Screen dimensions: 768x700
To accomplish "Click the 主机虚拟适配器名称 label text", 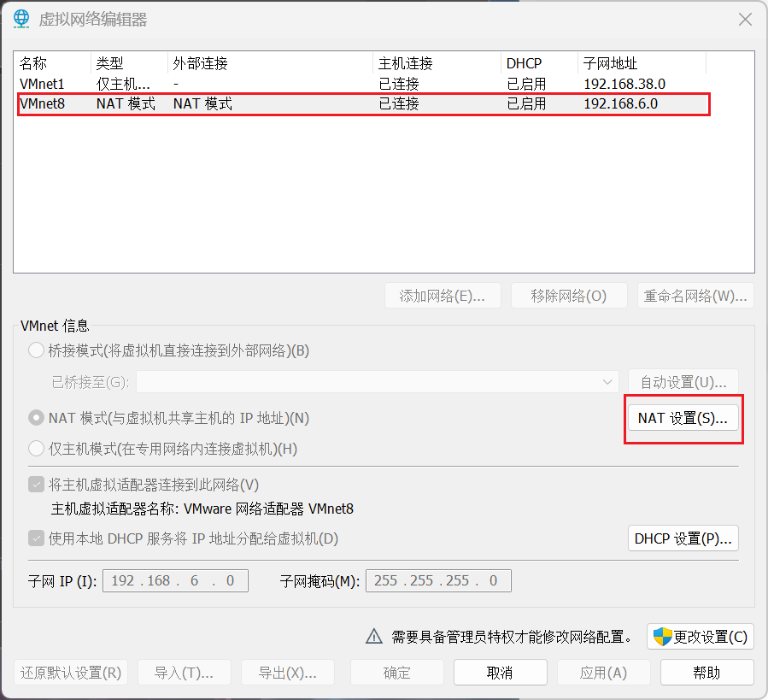I will pyautogui.click(x=114, y=509).
